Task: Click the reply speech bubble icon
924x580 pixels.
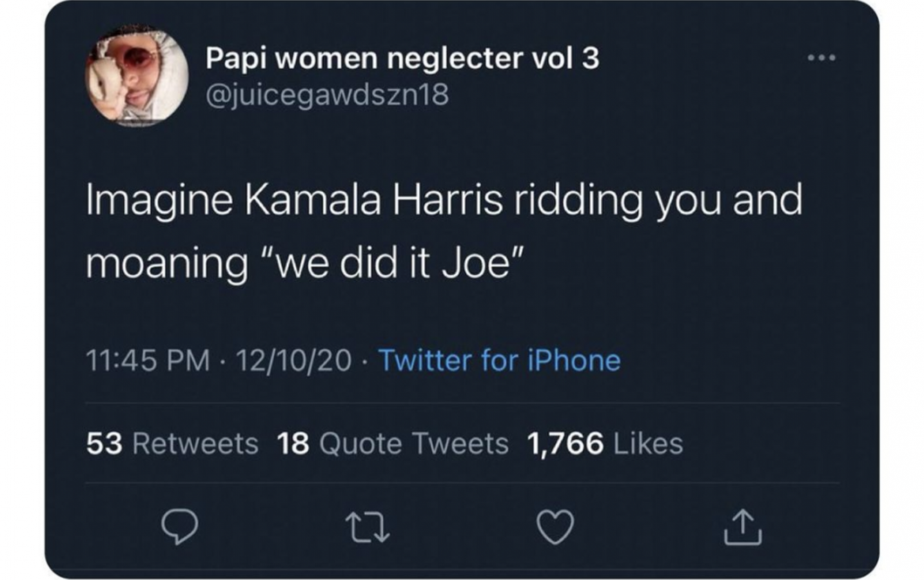Action: pos(179,527)
